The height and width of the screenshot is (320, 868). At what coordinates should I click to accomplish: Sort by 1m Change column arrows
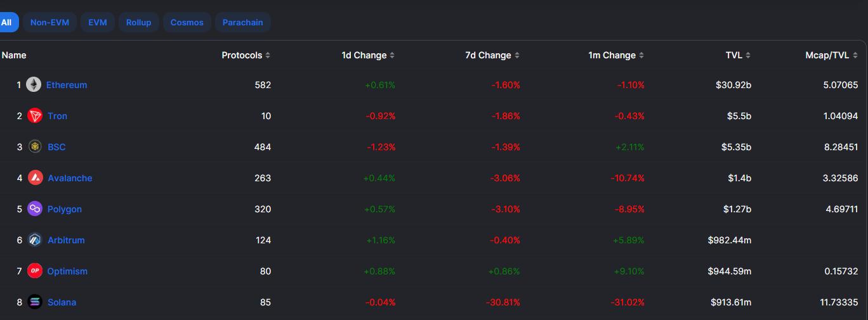click(x=641, y=56)
